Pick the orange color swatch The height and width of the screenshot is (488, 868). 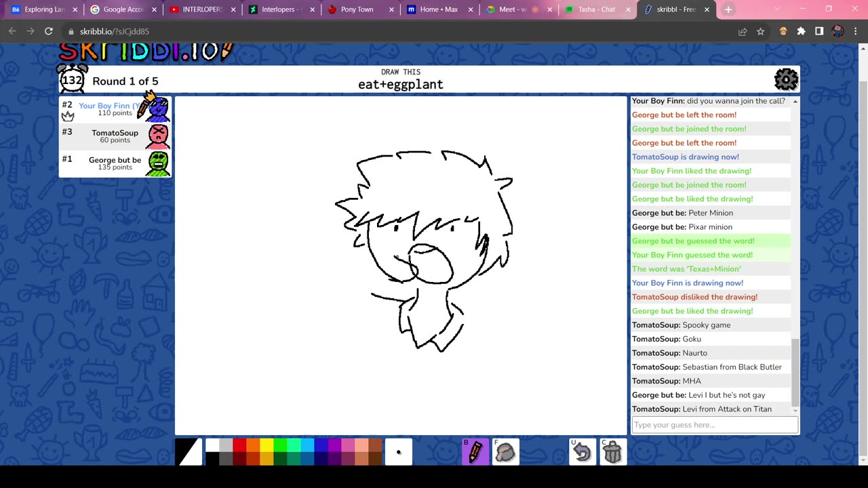(x=253, y=445)
